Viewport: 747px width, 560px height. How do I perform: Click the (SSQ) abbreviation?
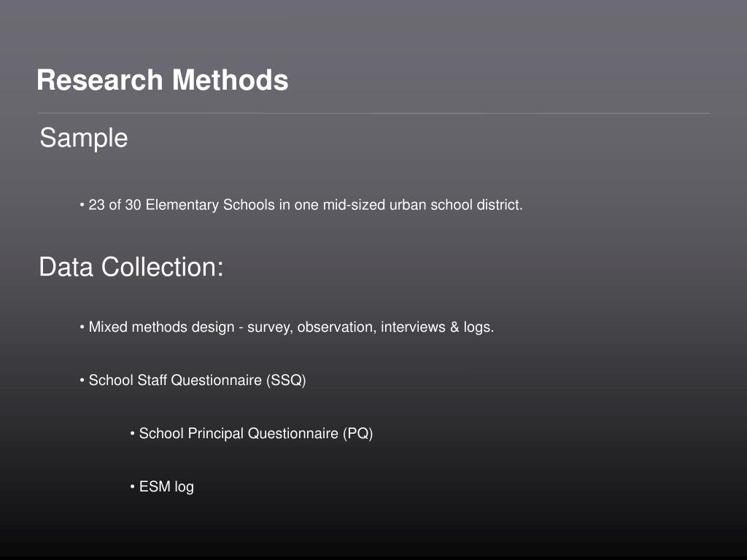[286, 381]
